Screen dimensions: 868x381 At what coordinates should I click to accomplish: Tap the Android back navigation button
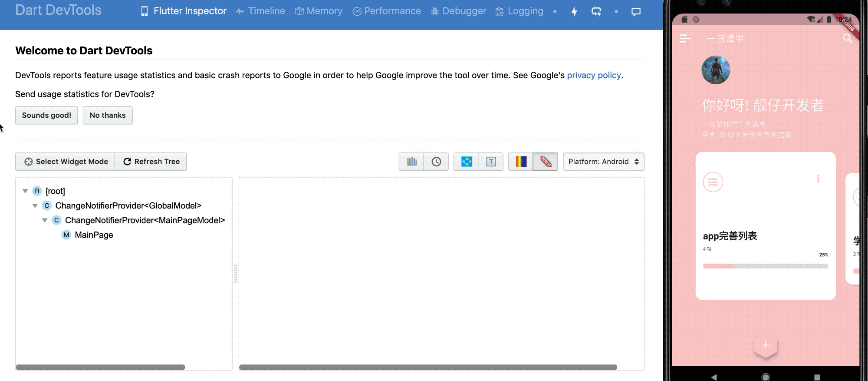coord(714,377)
